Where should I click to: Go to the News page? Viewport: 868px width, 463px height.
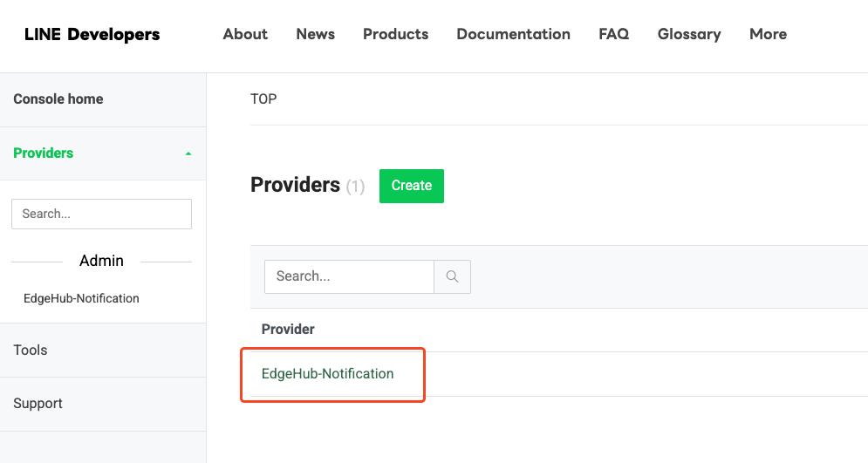click(x=316, y=34)
